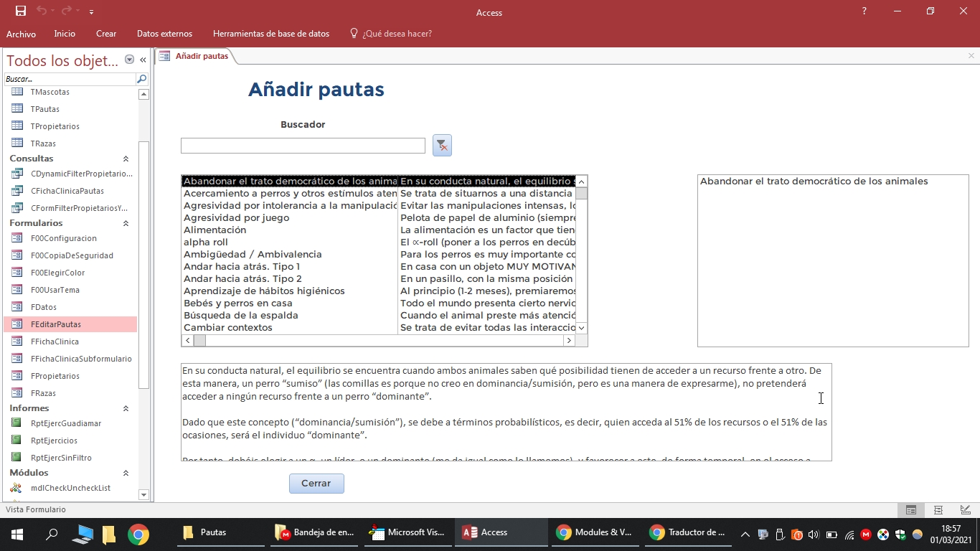980x551 pixels.
Task: Select the F00ElegirColor form icon
Action: point(18,273)
